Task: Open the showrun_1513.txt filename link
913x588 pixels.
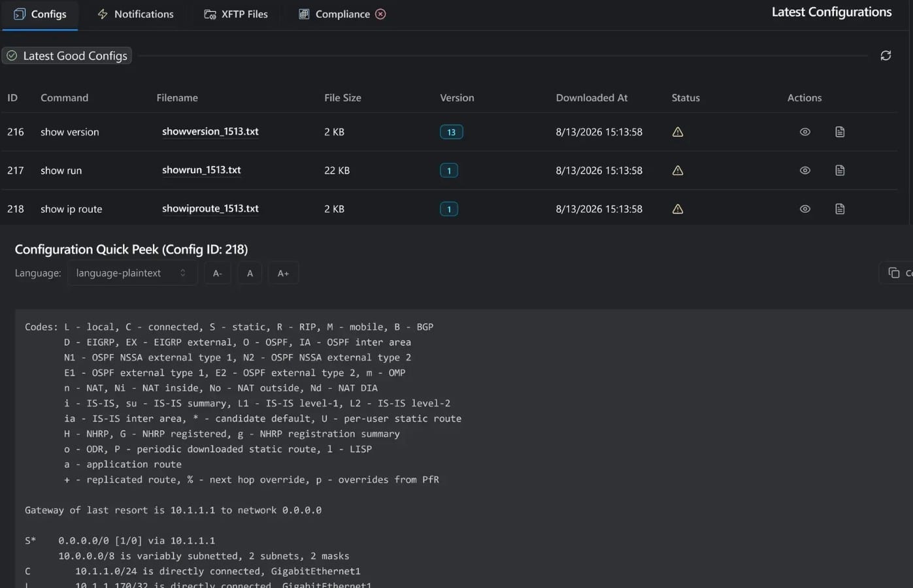Action: 201,170
